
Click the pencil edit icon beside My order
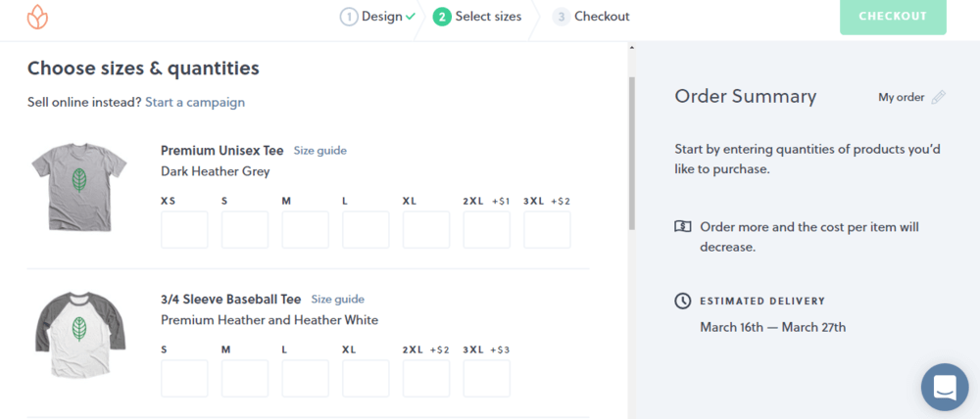coord(938,98)
